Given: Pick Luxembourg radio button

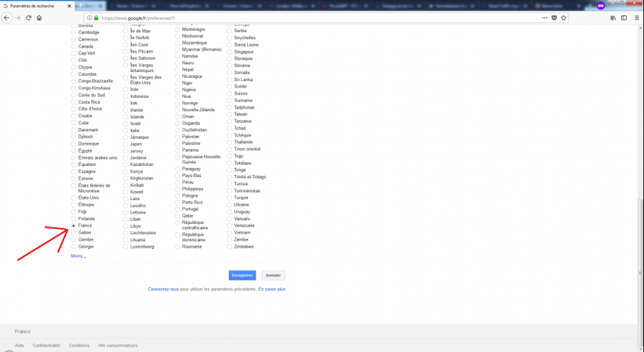Looking at the screenshot, I should click(x=126, y=246).
